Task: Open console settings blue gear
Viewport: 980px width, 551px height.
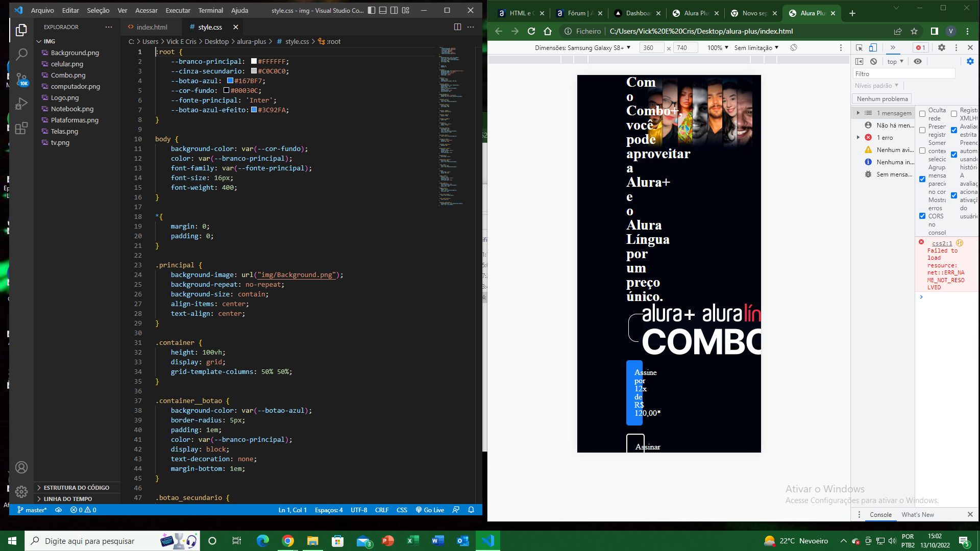Action: 970,61
